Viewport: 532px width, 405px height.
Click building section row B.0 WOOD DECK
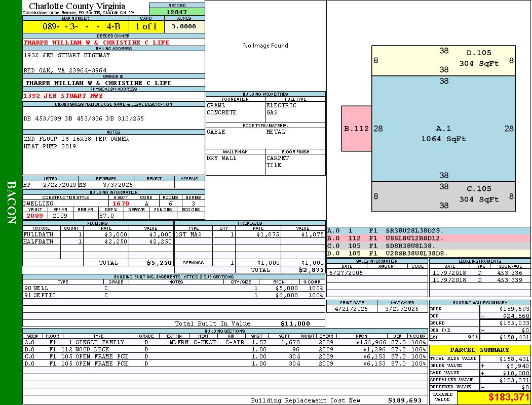click(x=225, y=349)
